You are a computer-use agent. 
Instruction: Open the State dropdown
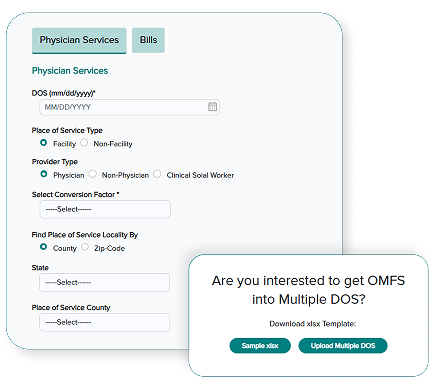point(104,282)
